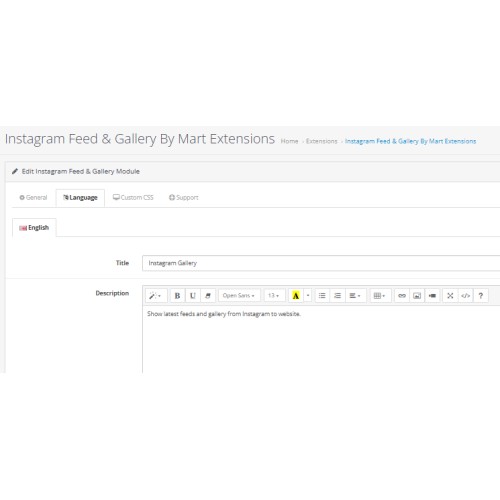Insert a link using chain icon
The height and width of the screenshot is (500, 500).
(x=402, y=296)
